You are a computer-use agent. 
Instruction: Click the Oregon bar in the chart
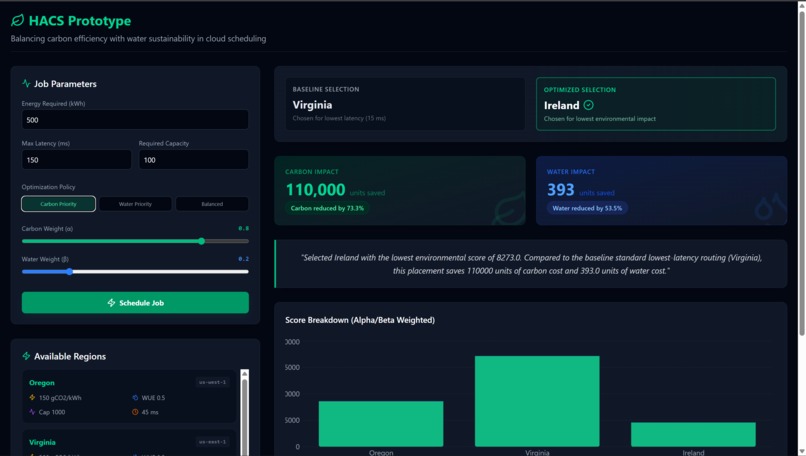pos(381,424)
